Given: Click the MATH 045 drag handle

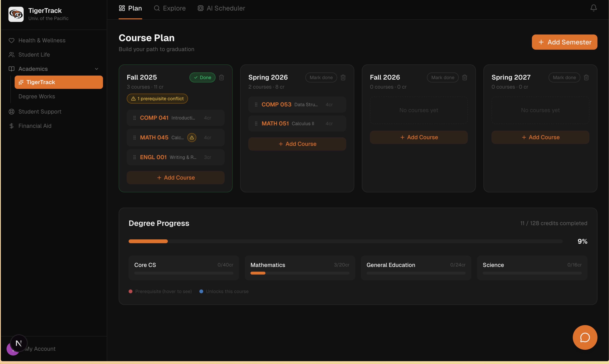Looking at the screenshot, I should pos(134,138).
